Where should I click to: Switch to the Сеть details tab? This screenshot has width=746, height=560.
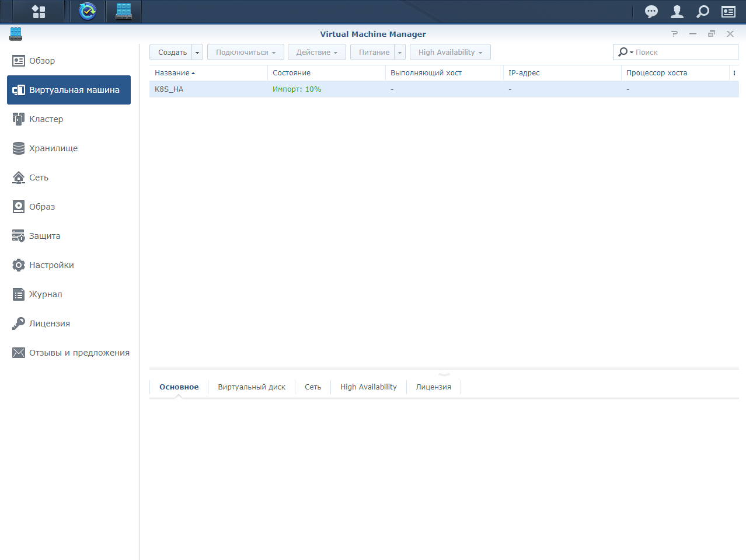tap(313, 387)
